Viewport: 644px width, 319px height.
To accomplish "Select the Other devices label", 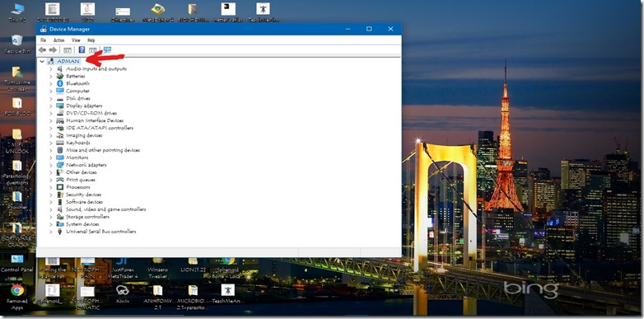I will [82, 172].
